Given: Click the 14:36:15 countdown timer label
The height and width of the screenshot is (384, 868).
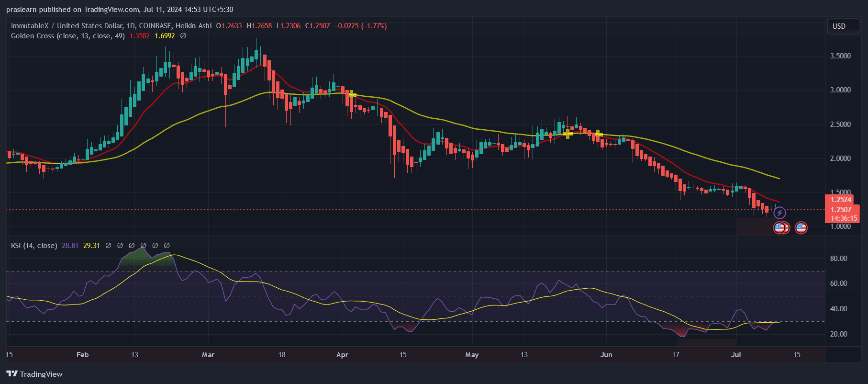Looking at the screenshot, I should coord(843,218).
